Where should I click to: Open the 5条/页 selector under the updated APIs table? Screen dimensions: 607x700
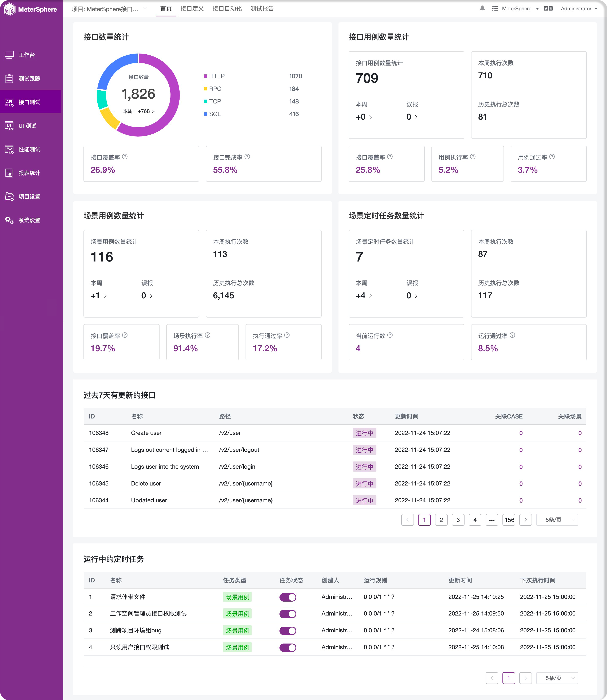pos(557,520)
